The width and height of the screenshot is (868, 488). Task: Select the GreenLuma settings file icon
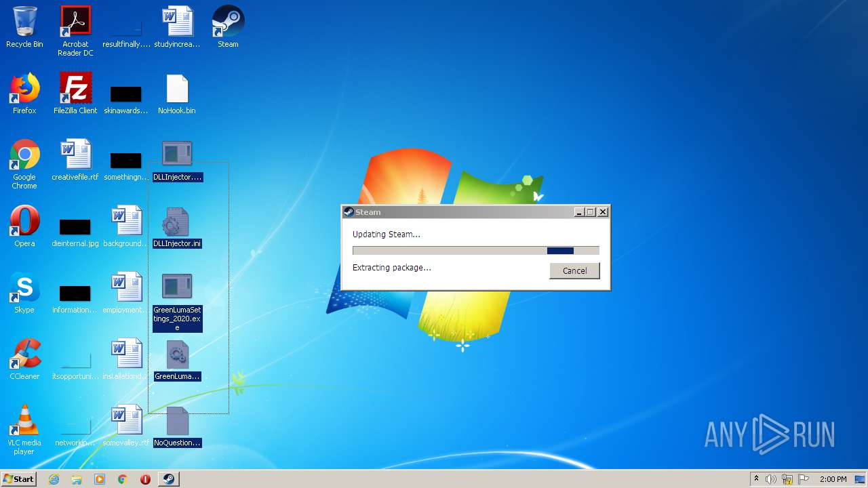[x=177, y=360]
